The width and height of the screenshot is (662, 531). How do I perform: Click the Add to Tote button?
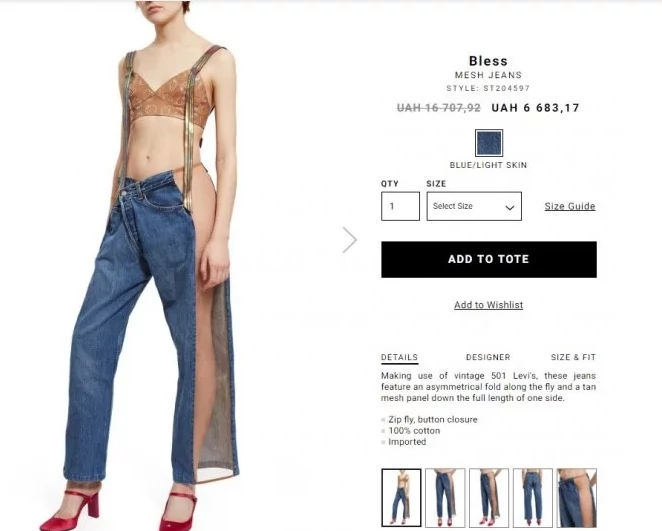489,260
